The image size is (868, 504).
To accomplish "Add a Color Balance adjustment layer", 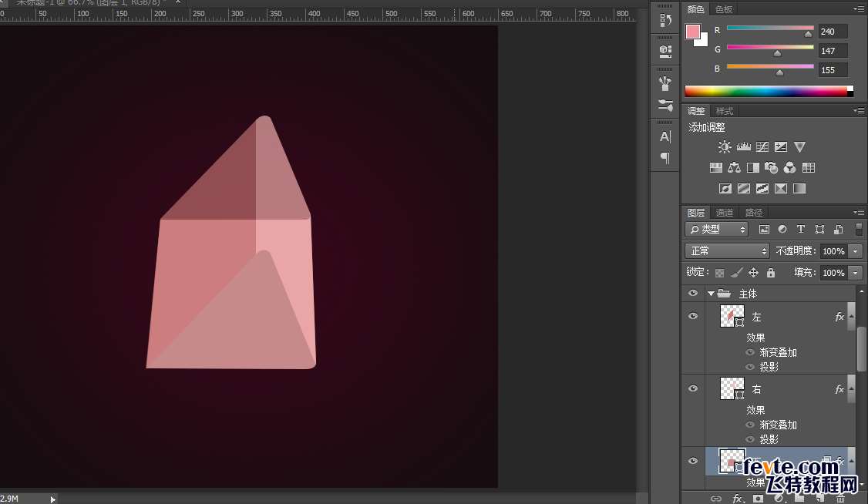I will [x=734, y=168].
